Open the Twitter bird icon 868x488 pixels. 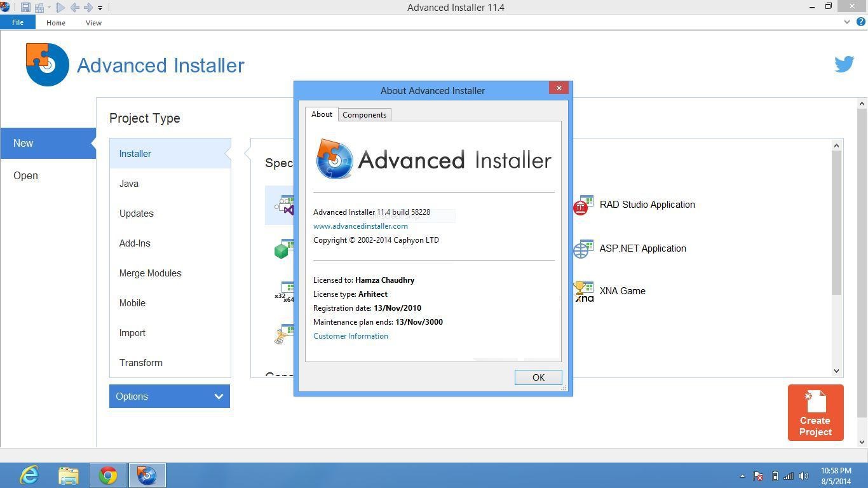tap(844, 64)
